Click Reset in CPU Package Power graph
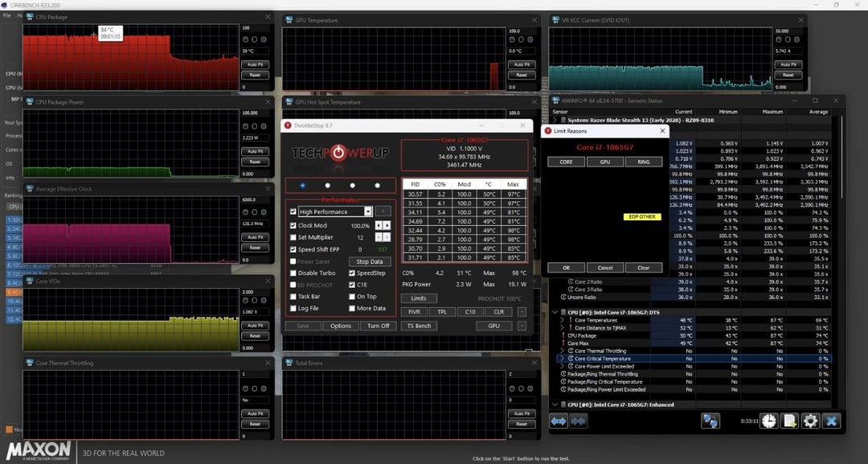Viewport: 868px width, 464px height. [x=256, y=162]
